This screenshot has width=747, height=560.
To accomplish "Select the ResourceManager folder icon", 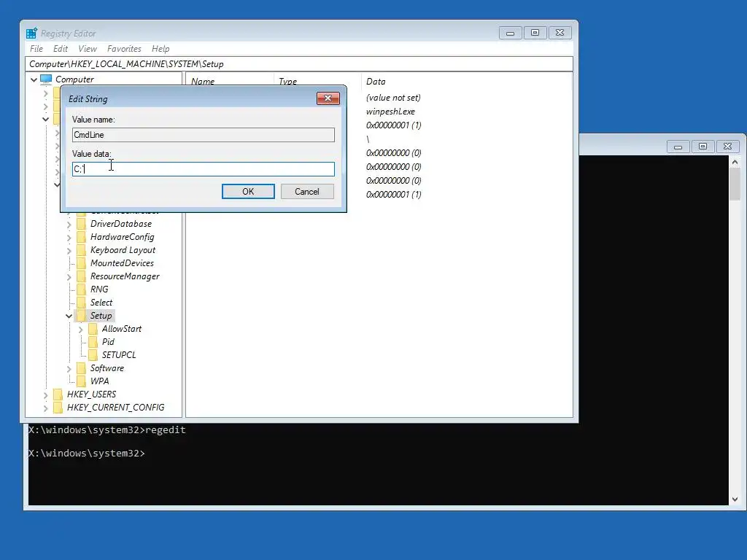I will [82, 276].
